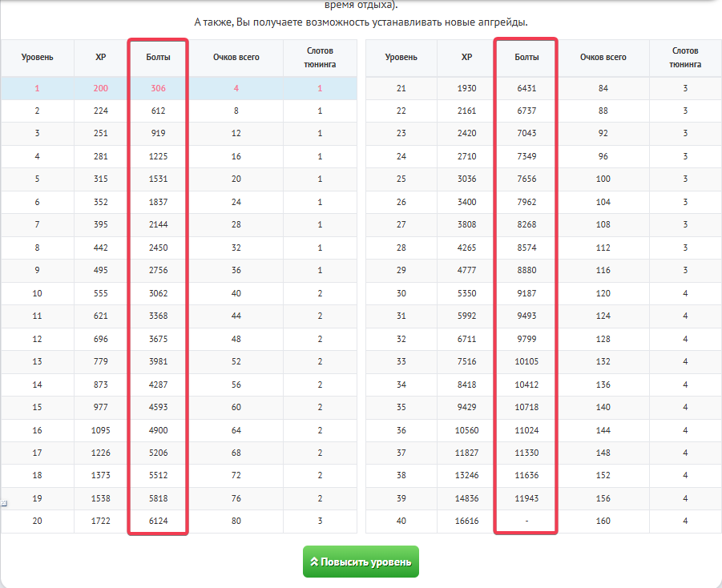
Task: Click the Уровень header in the left table
Action: pos(37,58)
